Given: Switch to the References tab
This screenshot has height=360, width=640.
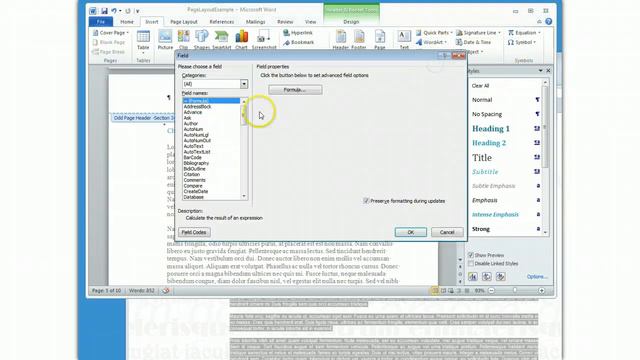Looking at the screenshot, I should (x=222, y=22).
